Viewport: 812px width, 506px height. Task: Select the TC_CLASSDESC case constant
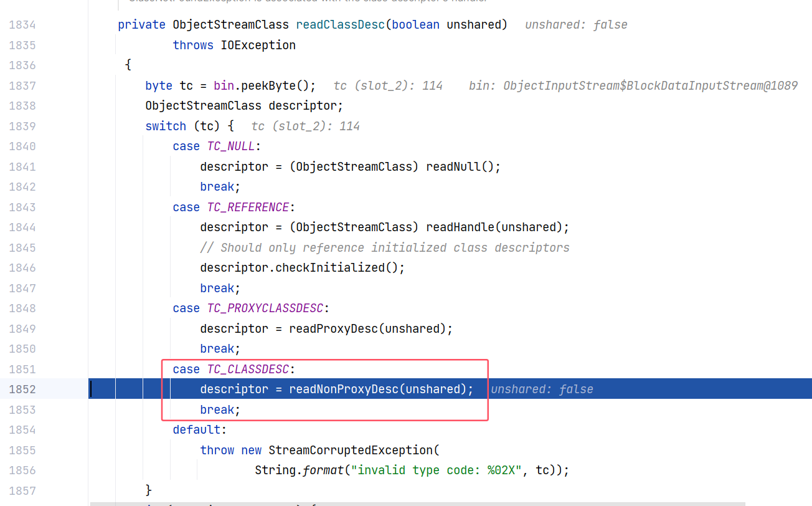pyautogui.click(x=248, y=370)
